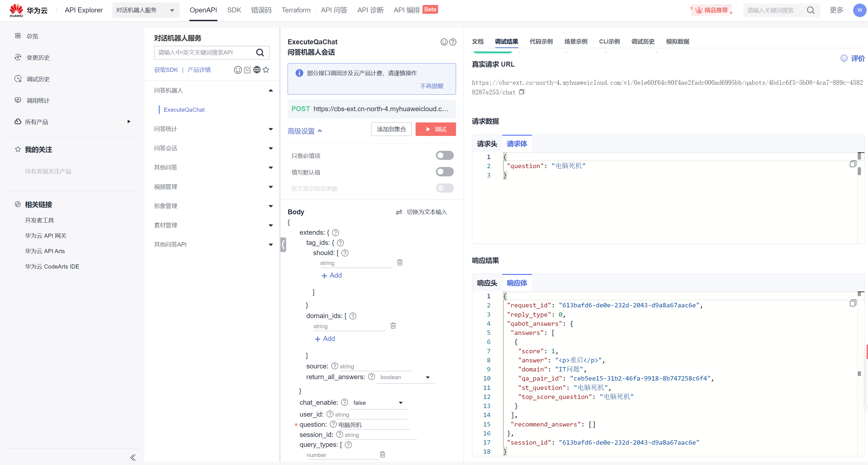
Task: Toggle 密文显示特定参数 switch
Action: pos(444,188)
